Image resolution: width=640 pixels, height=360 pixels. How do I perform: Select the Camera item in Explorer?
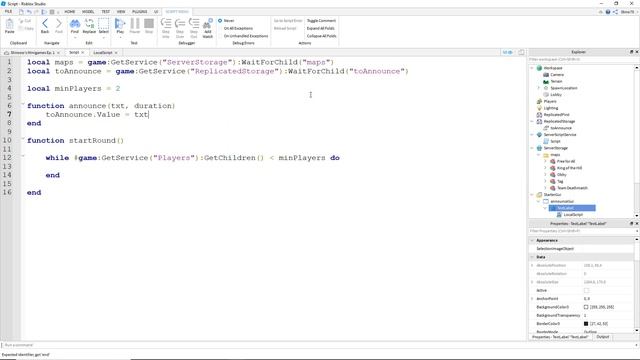pos(553,75)
